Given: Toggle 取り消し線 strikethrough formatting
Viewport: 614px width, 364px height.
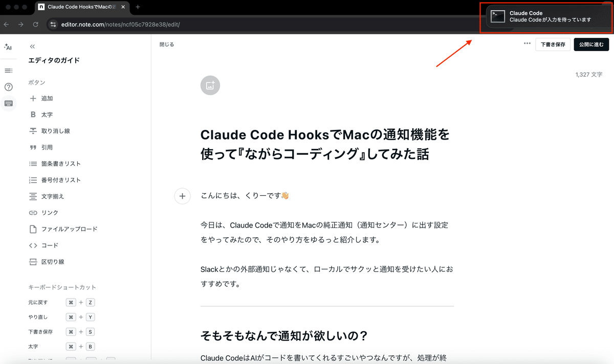Looking at the screenshot, I should [33, 131].
